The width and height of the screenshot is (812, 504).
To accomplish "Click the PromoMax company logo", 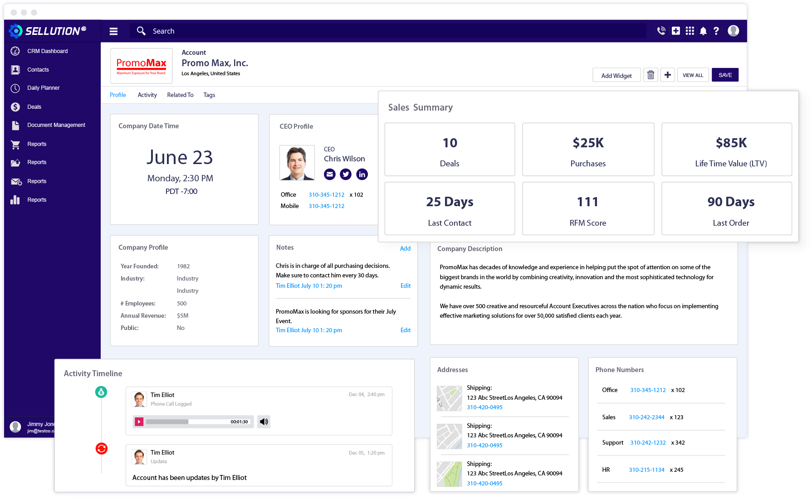I will click(x=141, y=66).
